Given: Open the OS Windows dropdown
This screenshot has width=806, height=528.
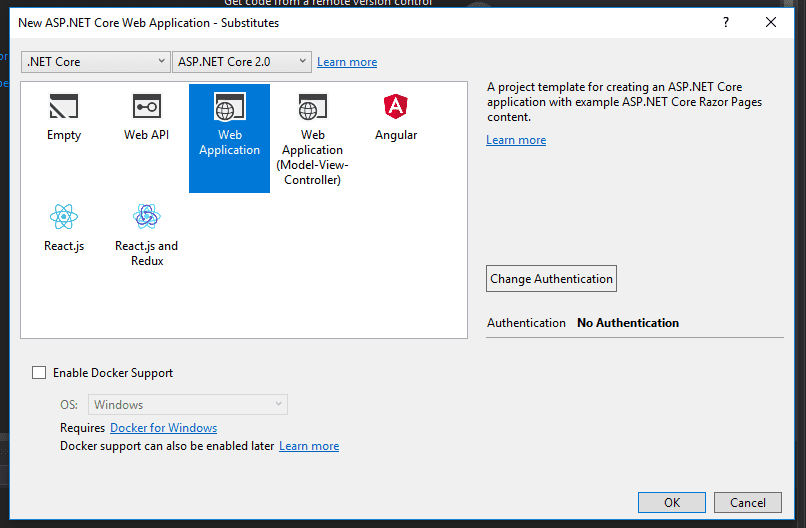Looking at the screenshot, I should click(x=188, y=405).
